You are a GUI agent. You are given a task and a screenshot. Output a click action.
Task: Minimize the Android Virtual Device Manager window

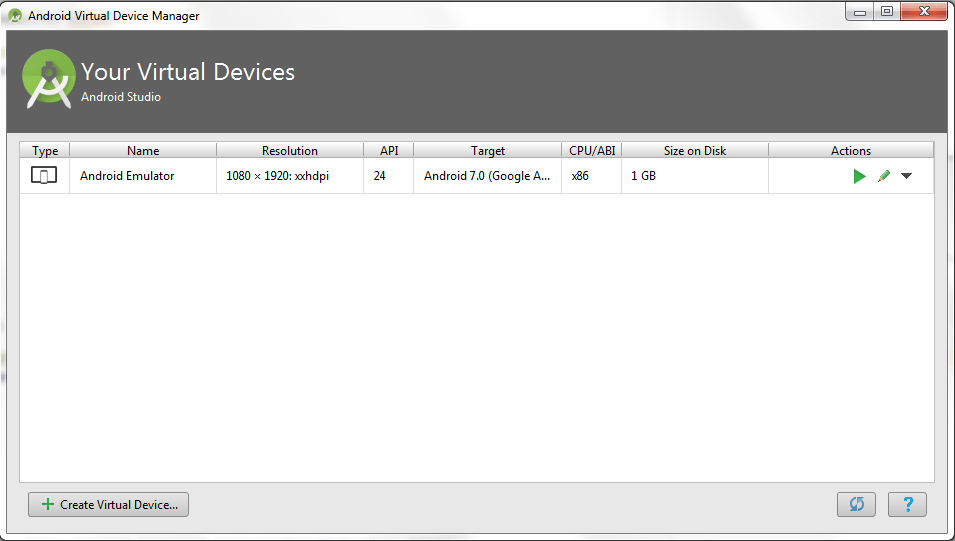[x=860, y=12]
